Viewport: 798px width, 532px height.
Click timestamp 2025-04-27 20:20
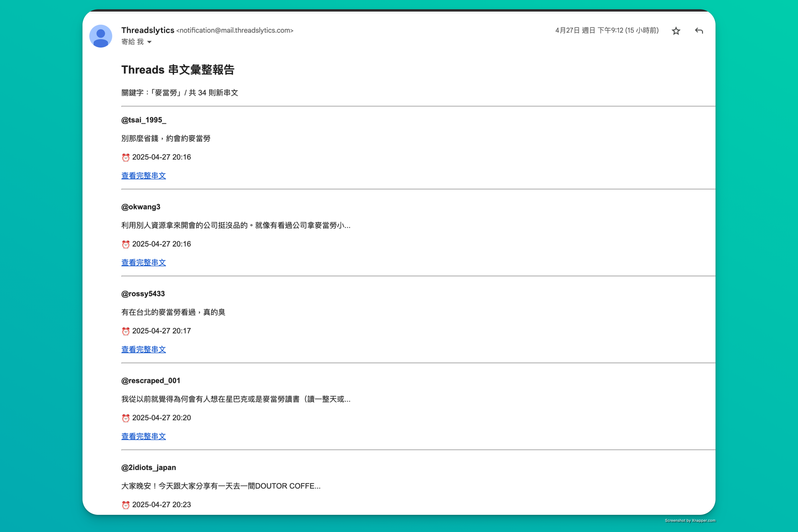(x=162, y=418)
